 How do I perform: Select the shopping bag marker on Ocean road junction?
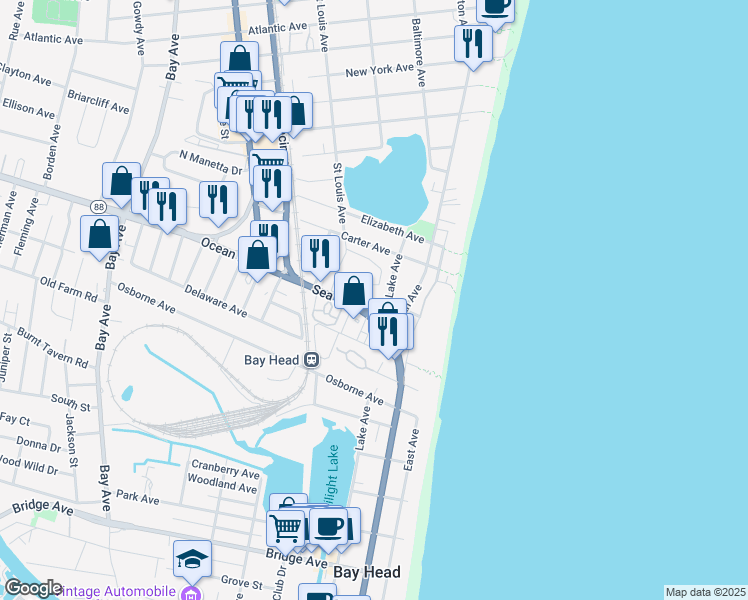[257, 255]
